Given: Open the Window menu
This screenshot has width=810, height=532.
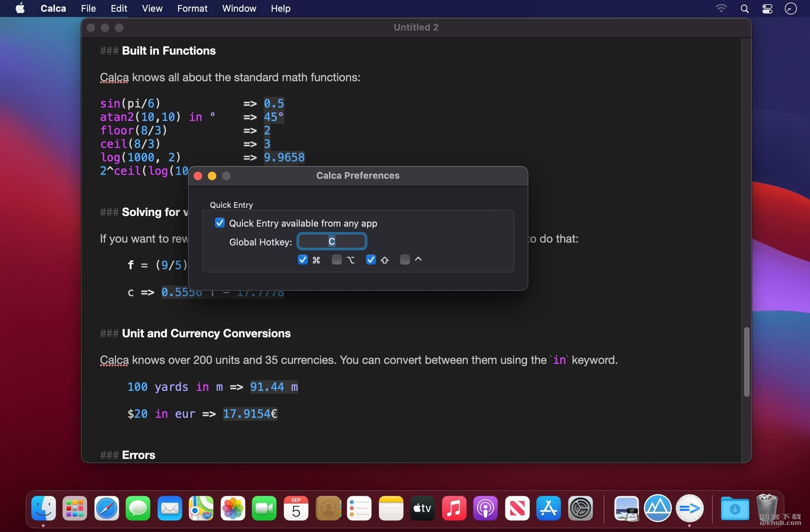Looking at the screenshot, I should 239,8.
